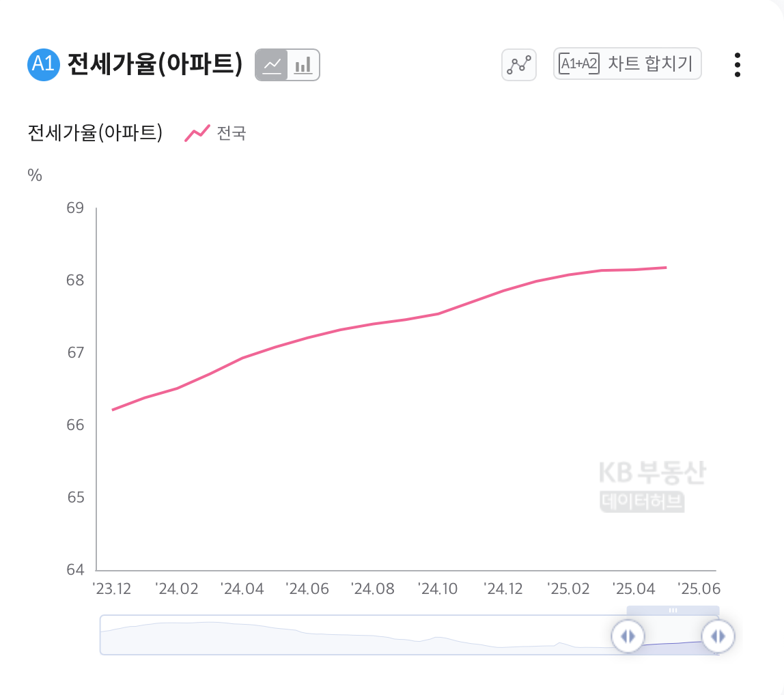Click the mini overview chart area
The height and width of the screenshot is (695, 784).
(x=341, y=636)
